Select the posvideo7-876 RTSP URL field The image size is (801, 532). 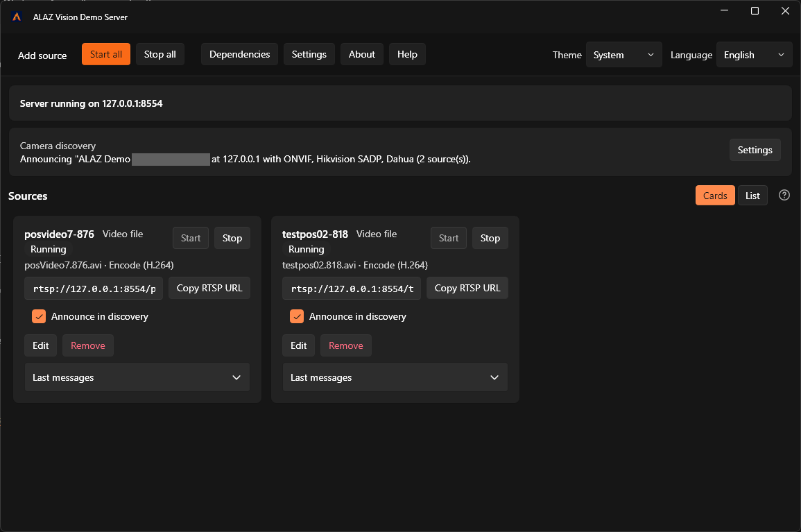(94, 289)
